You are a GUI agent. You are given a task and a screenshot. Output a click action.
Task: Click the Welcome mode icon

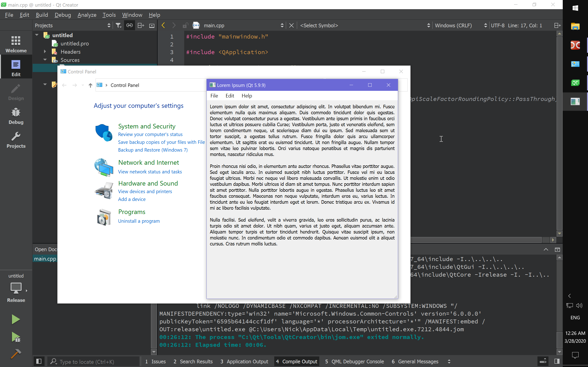[16, 43]
